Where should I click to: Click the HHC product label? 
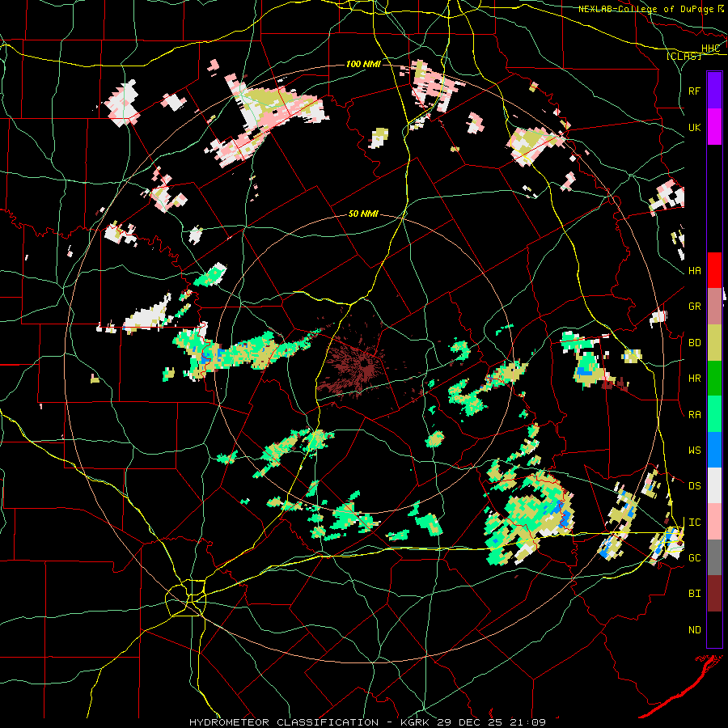tap(710, 49)
